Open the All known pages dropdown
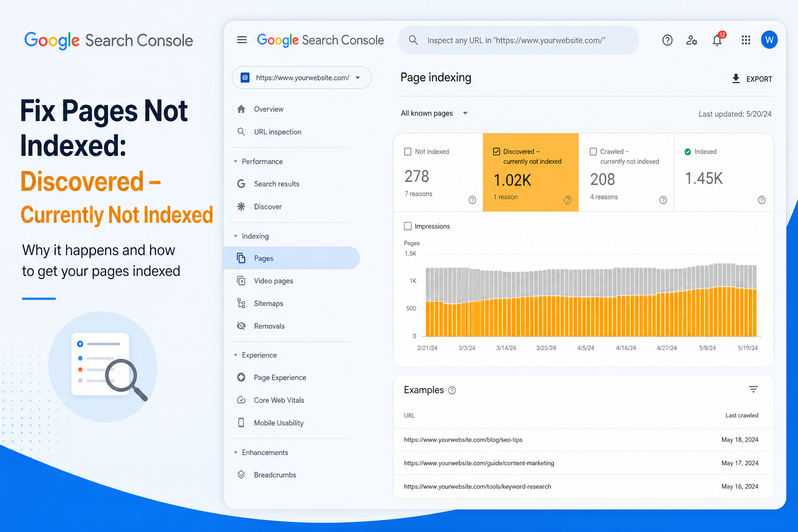Screen dimensions: 798x532 coord(434,113)
